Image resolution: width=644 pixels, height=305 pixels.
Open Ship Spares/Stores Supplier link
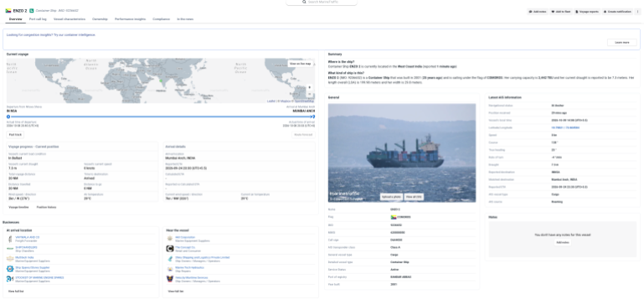click(33, 267)
